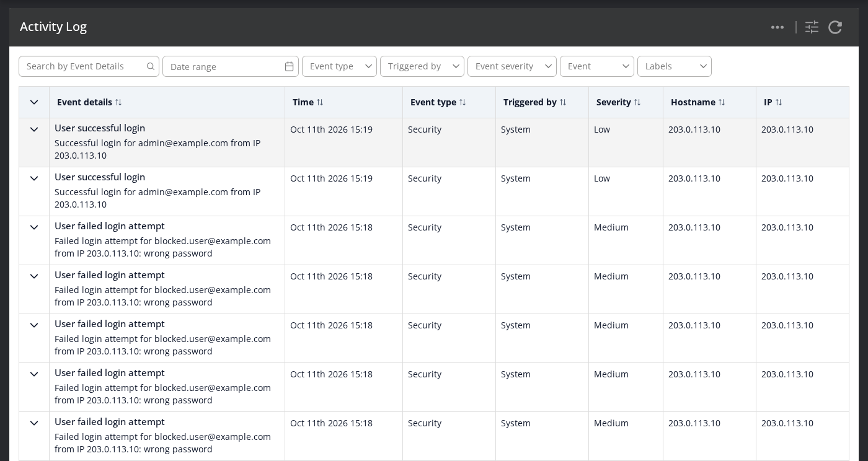Click the Activity Log panel title
This screenshot has width=868, height=461.
(53, 27)
